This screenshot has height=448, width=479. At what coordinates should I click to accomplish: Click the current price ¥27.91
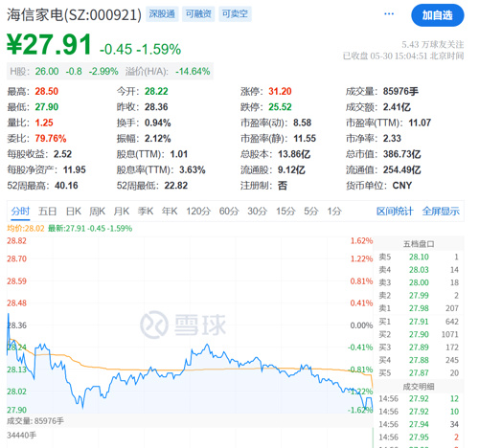pos(50,45)
